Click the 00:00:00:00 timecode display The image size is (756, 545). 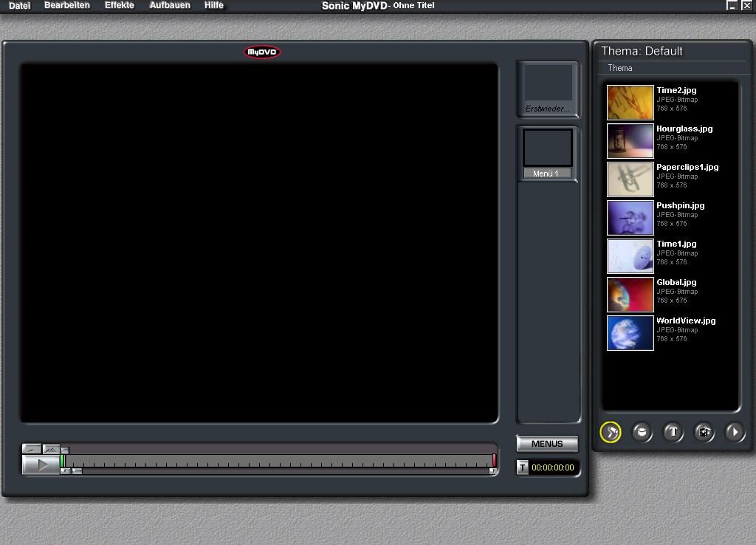tap(553, 467)
